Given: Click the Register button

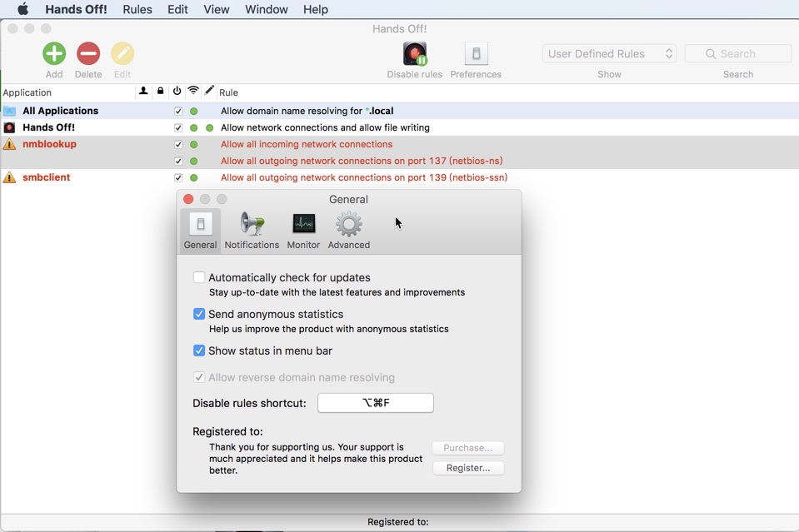Looking at the screenshot, I should [467, 467].
